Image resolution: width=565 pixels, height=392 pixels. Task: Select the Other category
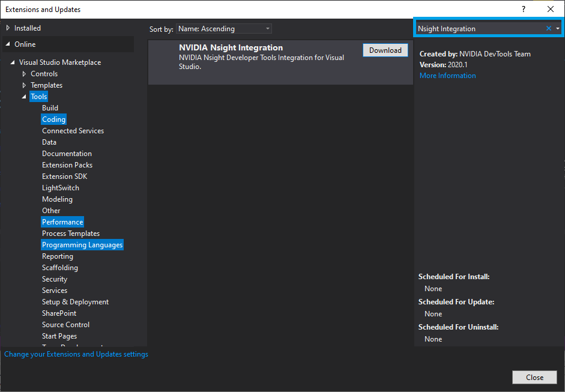(51, 211)
